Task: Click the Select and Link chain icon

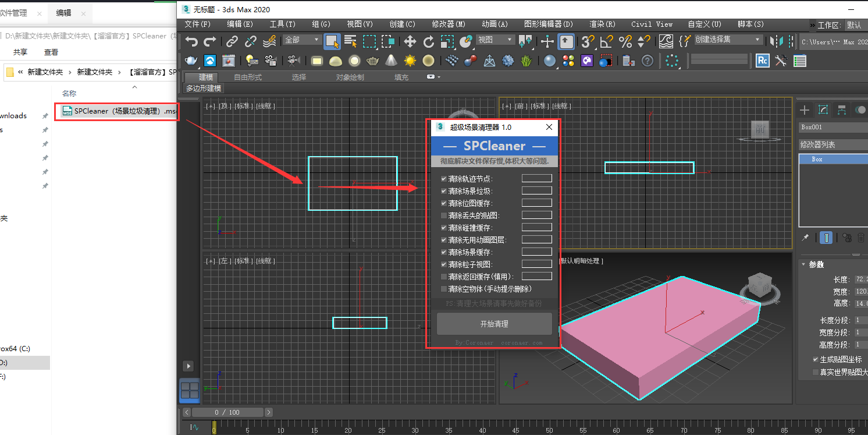Action: (x=232, y=41)
